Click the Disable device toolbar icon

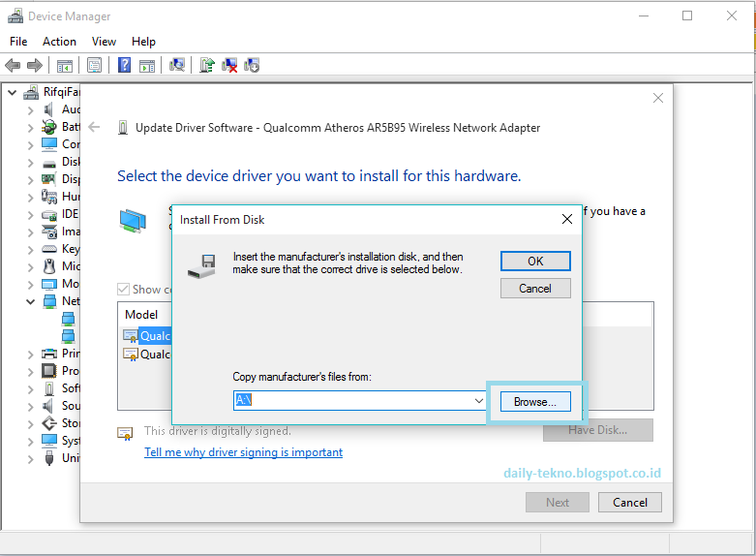click(252, 65)
